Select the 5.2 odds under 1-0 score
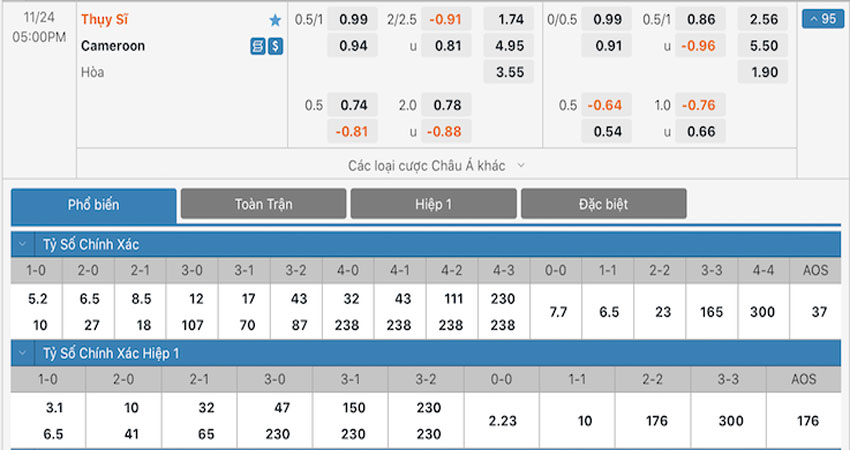This screenshot has width=850, height=450. 36,299
